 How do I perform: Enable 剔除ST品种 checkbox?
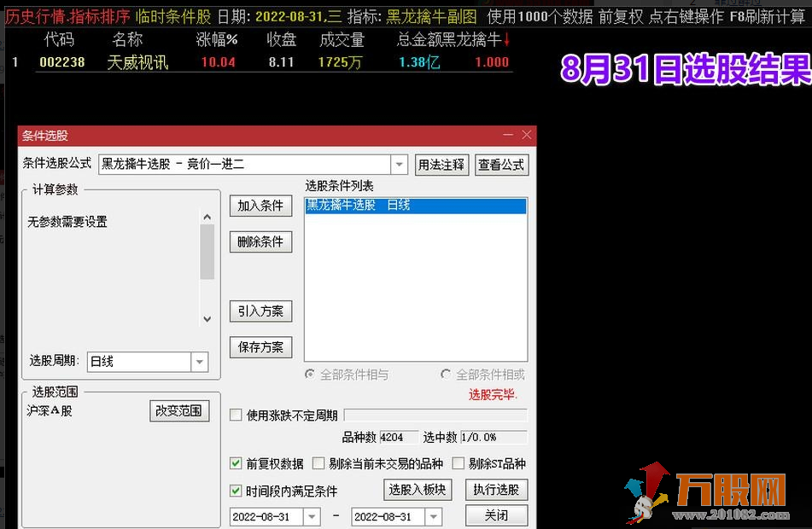(459, 463)
